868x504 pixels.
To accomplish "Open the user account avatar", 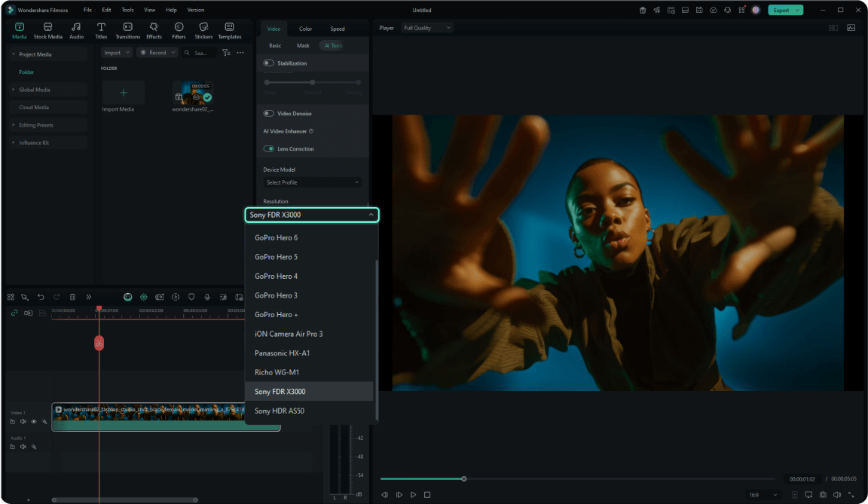I will [756, 10].
